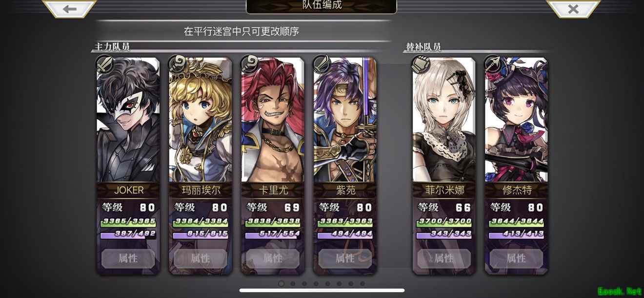
Task: Select 紫苑's katana class icon
Action: (x=322, y=64)
